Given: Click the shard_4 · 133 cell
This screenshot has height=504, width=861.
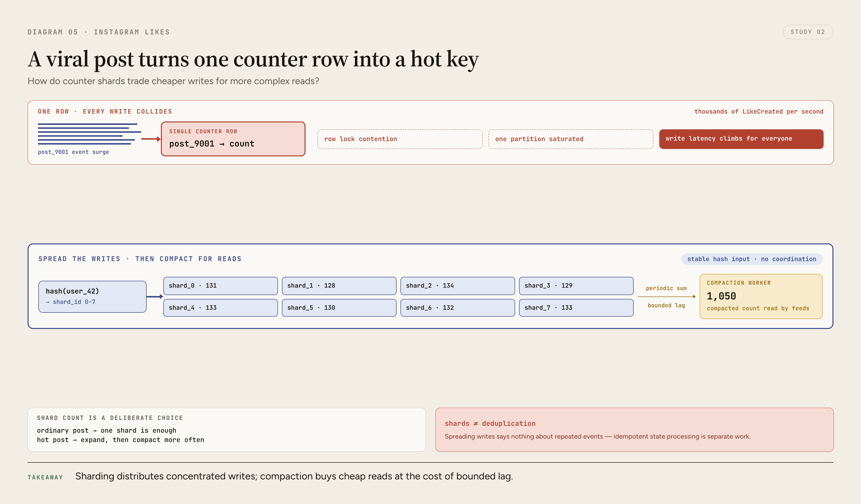Looking at the screenshot, I should coord(220,308).
